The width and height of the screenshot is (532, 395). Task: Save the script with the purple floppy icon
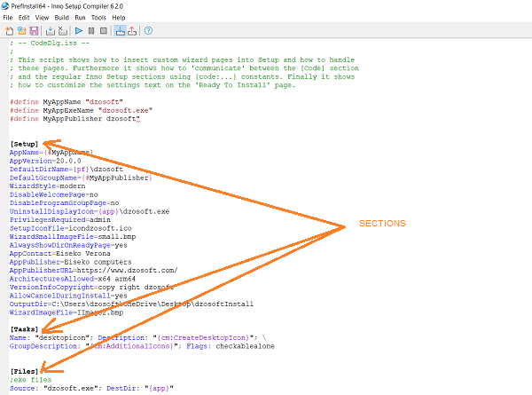click(34, 31)
